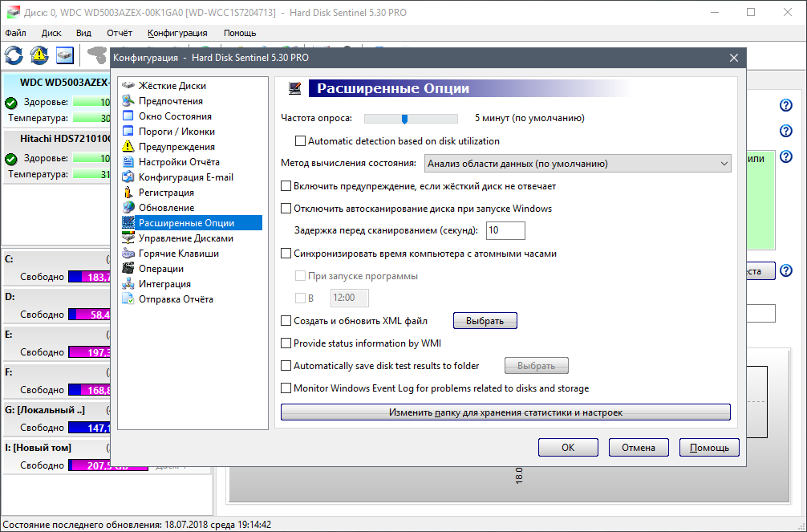Click the disk drive toolbar icon
Image resolution: width=807 pixels, height=532 pixels.
pyautogui.click(x=65, y=55)
